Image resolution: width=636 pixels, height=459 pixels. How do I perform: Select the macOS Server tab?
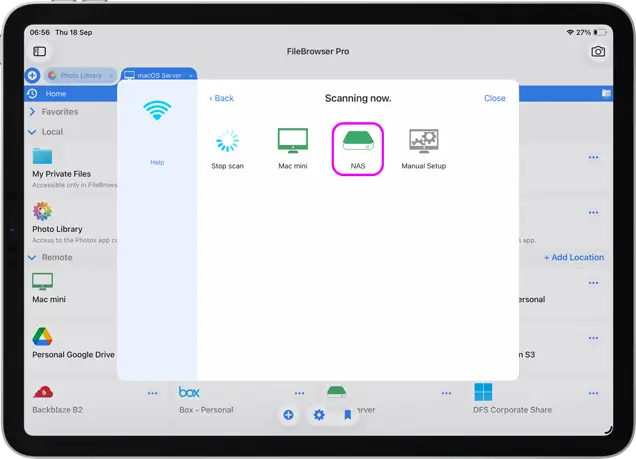[158, 75]
